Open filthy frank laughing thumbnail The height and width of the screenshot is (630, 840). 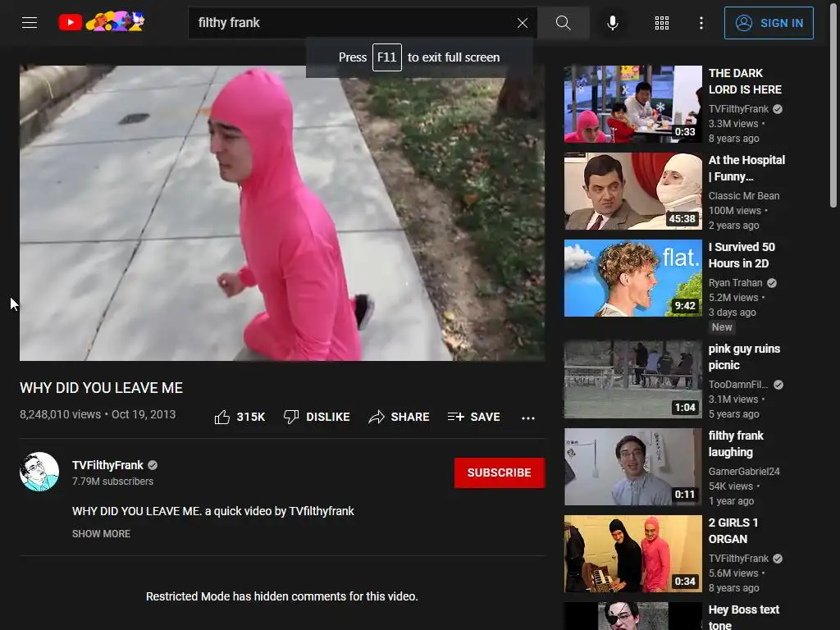pos(632,466)
